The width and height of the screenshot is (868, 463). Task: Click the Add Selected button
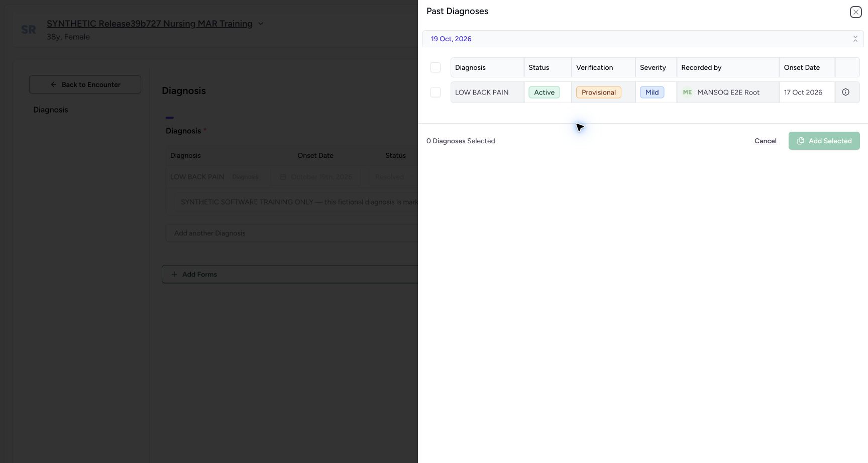click(824, 141)
